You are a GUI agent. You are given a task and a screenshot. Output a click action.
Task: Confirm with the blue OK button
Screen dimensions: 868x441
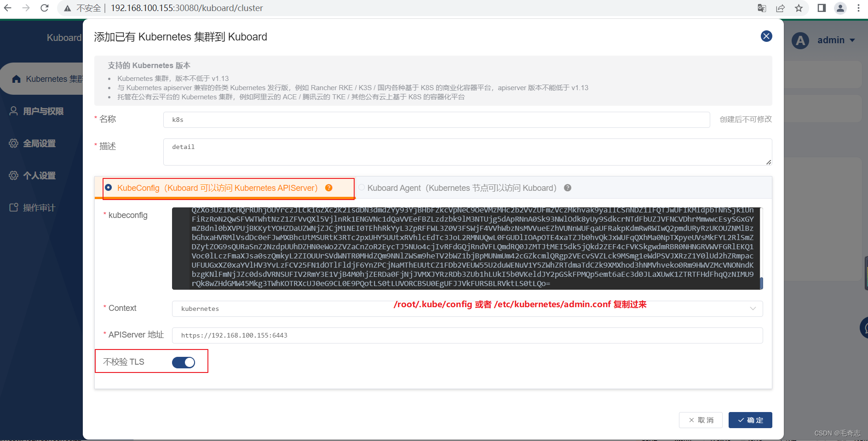coord(750,420)
